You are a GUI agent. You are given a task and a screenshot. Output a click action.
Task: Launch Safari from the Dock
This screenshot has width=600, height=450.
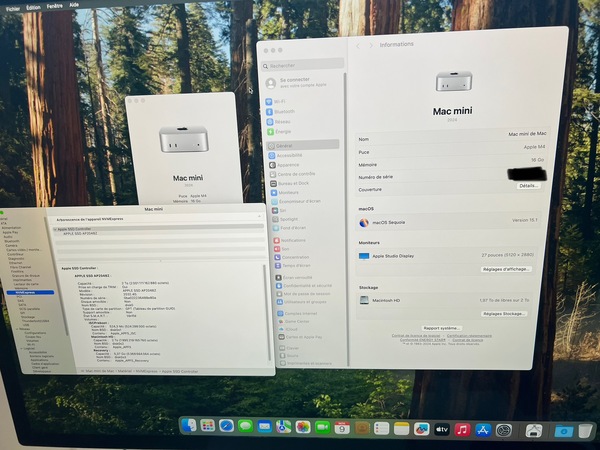(226, 426)
